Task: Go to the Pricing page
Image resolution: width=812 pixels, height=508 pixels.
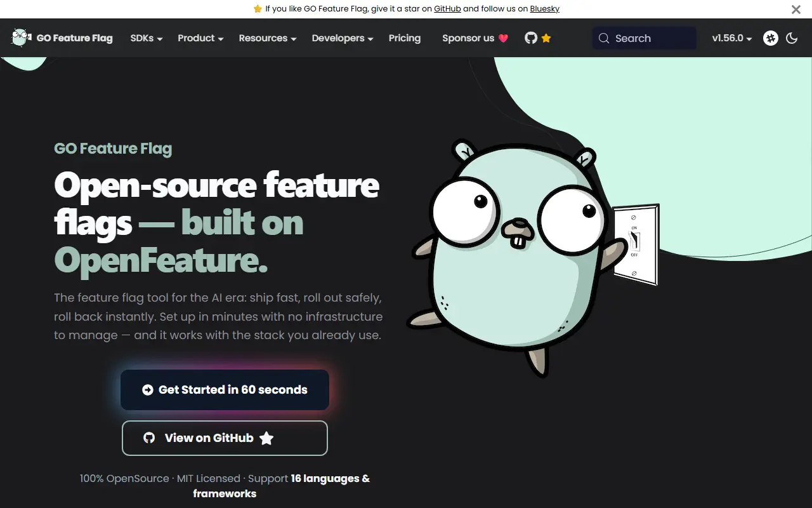Action: [x=405, y=38]
